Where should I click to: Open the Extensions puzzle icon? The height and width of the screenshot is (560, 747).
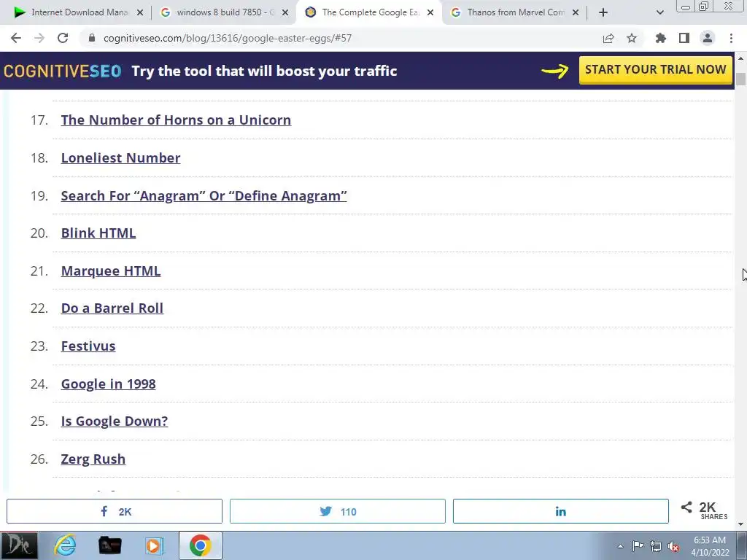point(661,38)
